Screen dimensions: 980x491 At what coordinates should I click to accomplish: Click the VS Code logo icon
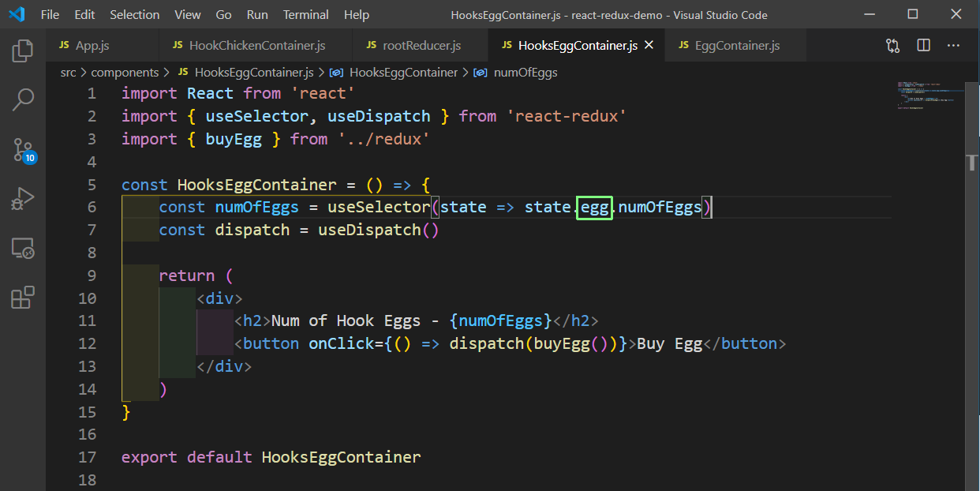click(17, 15)
